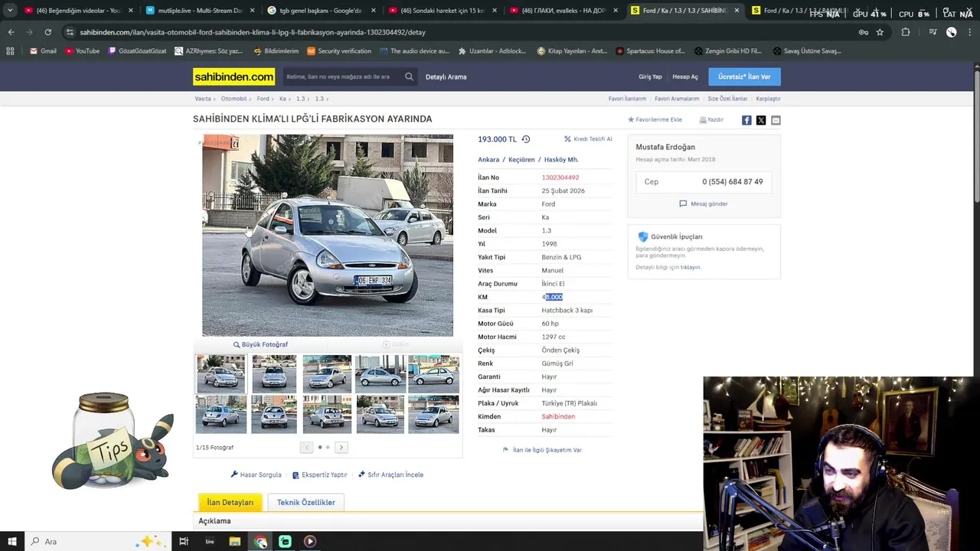Click Mesaj gönder to message seller

click(704, 204)
